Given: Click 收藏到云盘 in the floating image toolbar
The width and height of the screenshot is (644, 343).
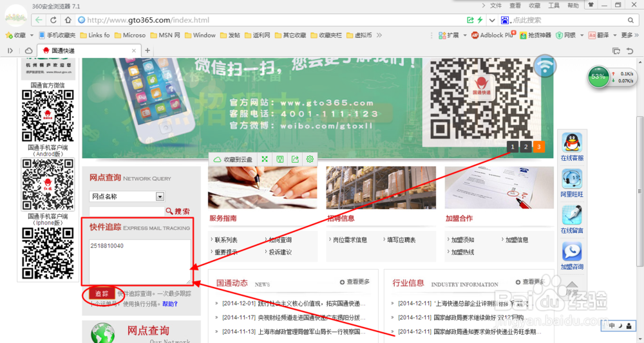Looking at the screenshot, I should point(233,159).
